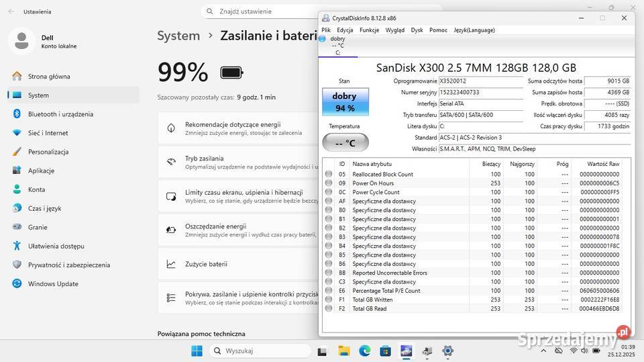644x362 pixels.
Task: Open Microsoft Store from the taskbar
Action: pos(385,351)
